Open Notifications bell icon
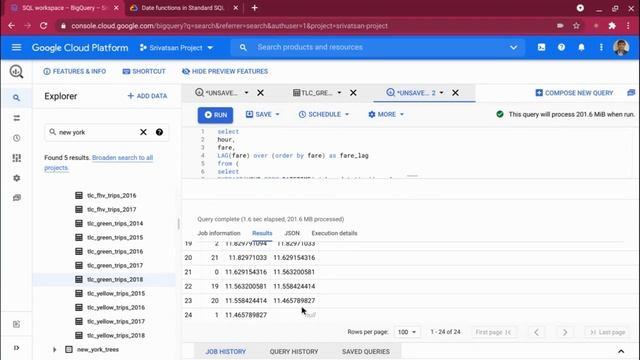Image resolution: width=640 pixels, height=360 pixels. tap(581, 47)
